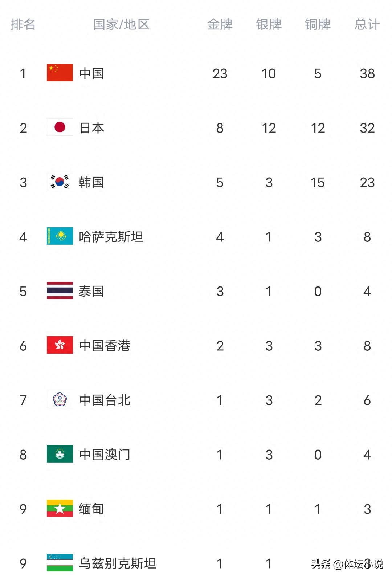The image size is (392, 578).
Task: Click the Uzbekistan flag icon
Action: coord(60,563)
